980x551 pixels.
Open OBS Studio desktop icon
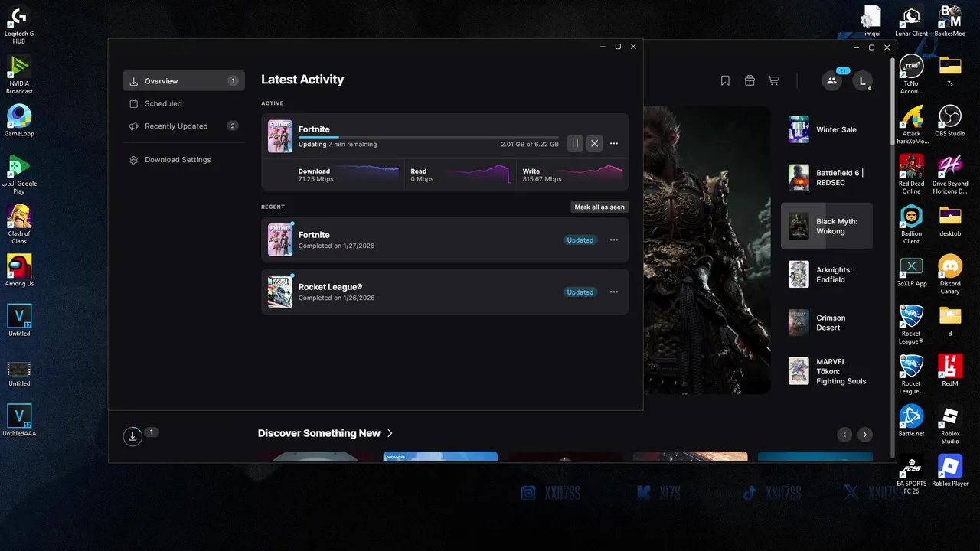(x=950, y=121)
